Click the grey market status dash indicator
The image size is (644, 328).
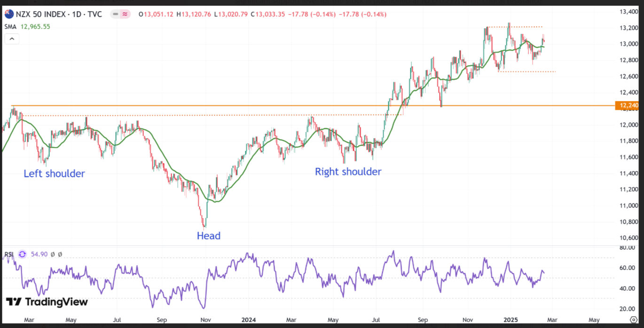(115, 14)
